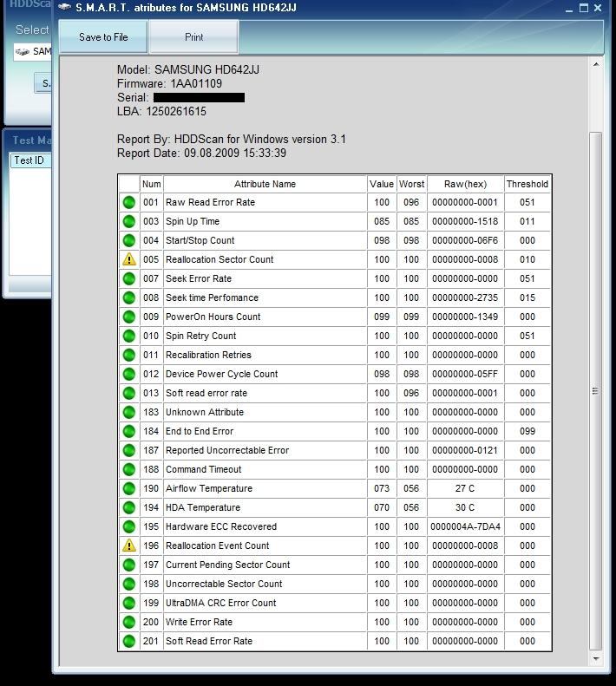Click the Threshold column header
This screenshot has width=616, height=686.
click(528, 184)
